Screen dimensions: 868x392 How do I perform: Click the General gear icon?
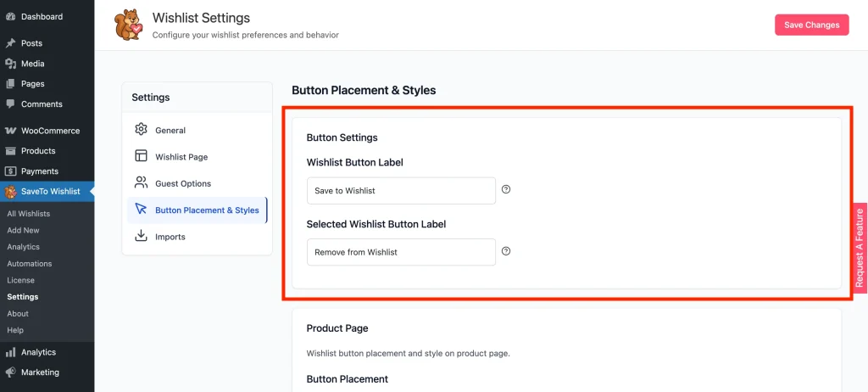click(x=142, y=129)
